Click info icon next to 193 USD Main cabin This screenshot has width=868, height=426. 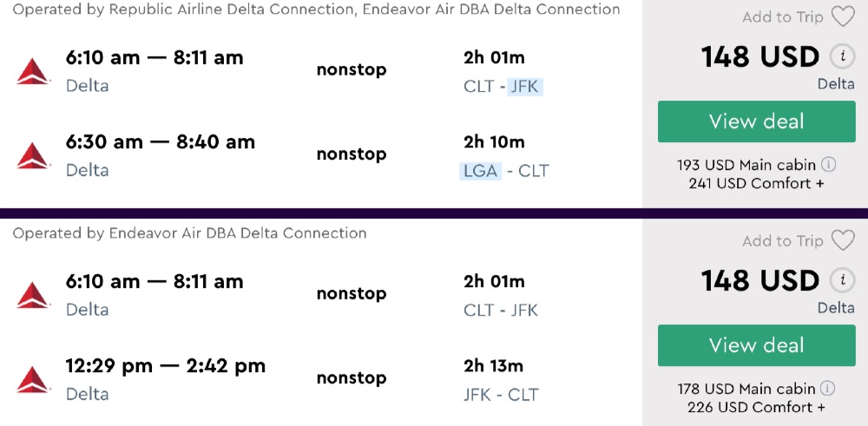click(x=829, y=164)
